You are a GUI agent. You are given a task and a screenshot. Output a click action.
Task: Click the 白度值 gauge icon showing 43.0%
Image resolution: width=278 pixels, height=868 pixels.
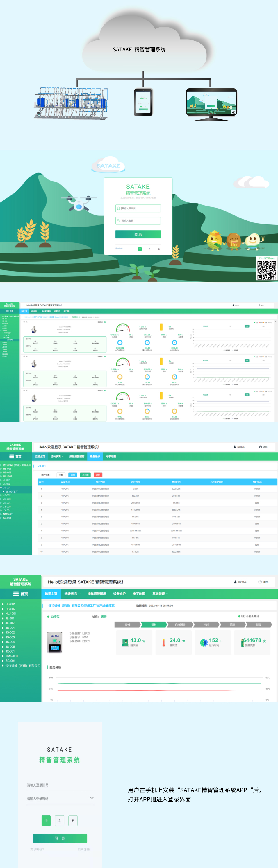pos(125,643)
